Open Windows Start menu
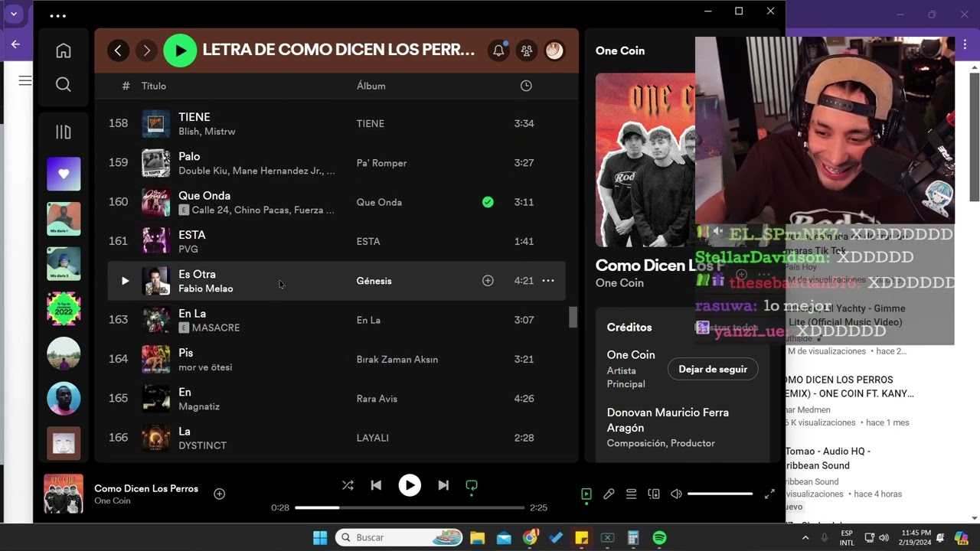The image size is (980, 551). pyautogui.click(x=320, y=537)
